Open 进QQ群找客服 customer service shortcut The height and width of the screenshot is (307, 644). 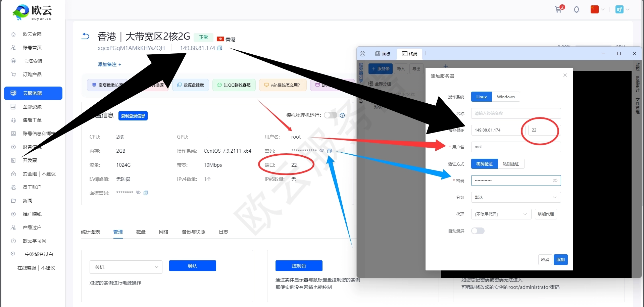234,85
